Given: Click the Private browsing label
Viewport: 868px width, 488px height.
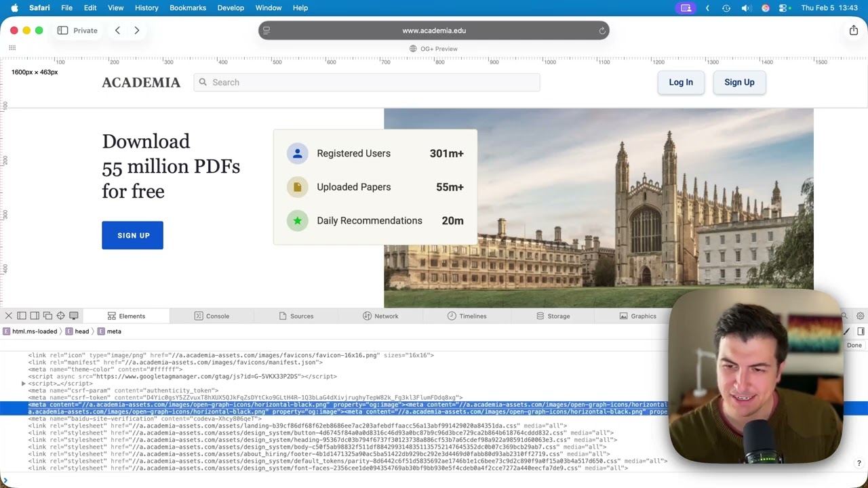Looking at the screenshot, I should point(85,30).
